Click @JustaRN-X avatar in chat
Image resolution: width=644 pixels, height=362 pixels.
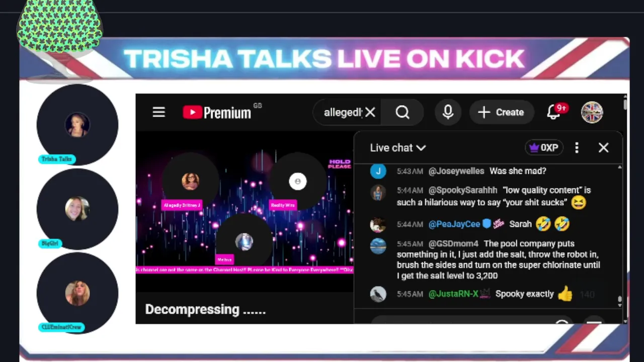coord(378,294)
